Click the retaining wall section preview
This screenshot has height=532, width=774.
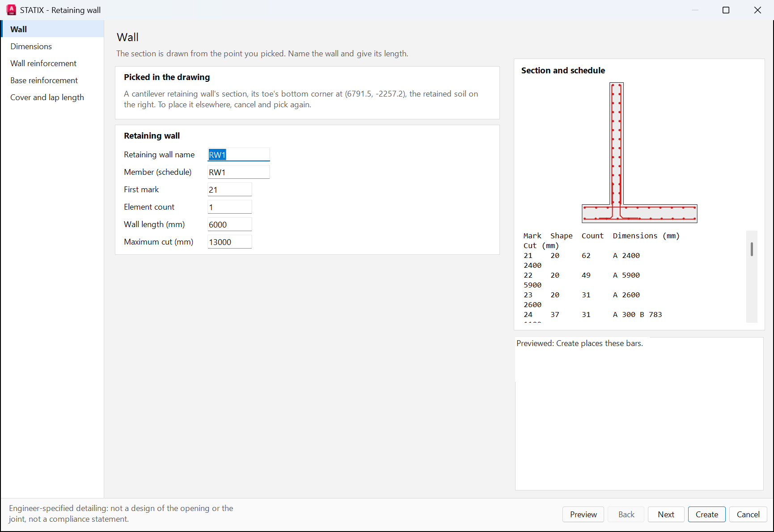[x=639, y=152]
